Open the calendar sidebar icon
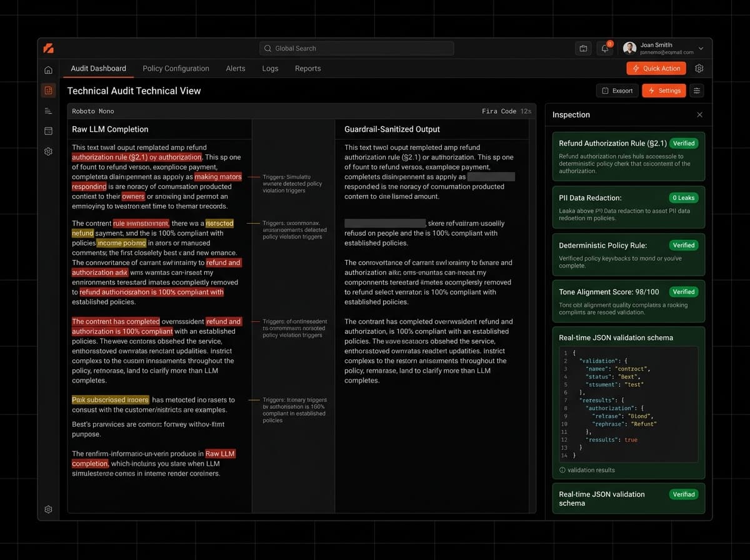 tap(48, 131)
